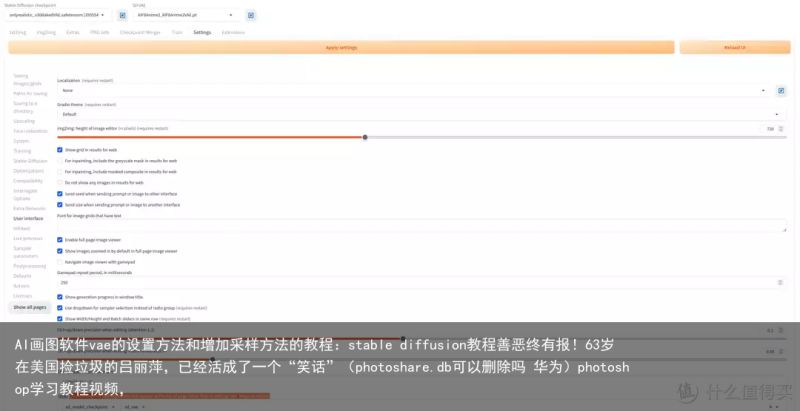This screenshot has height=411, width=800.
Task: Toggle Enable full page image viewer
Action: pos(60,240)
